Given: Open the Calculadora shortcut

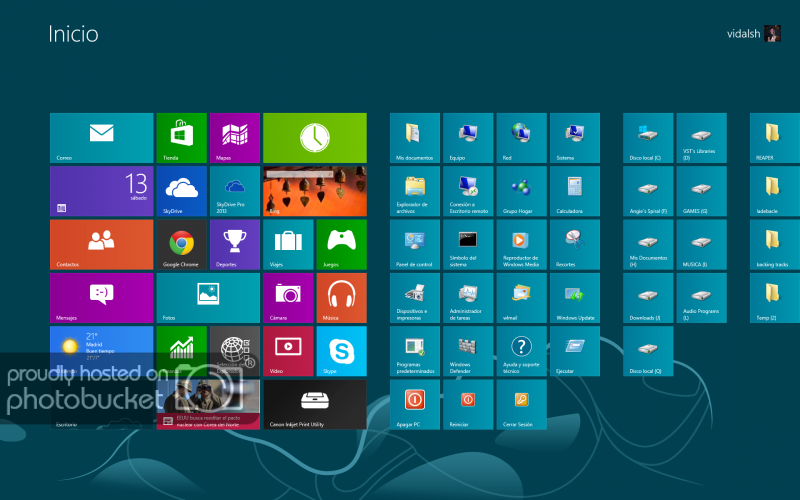Looking at the screenshot, I should pos(574,191).
